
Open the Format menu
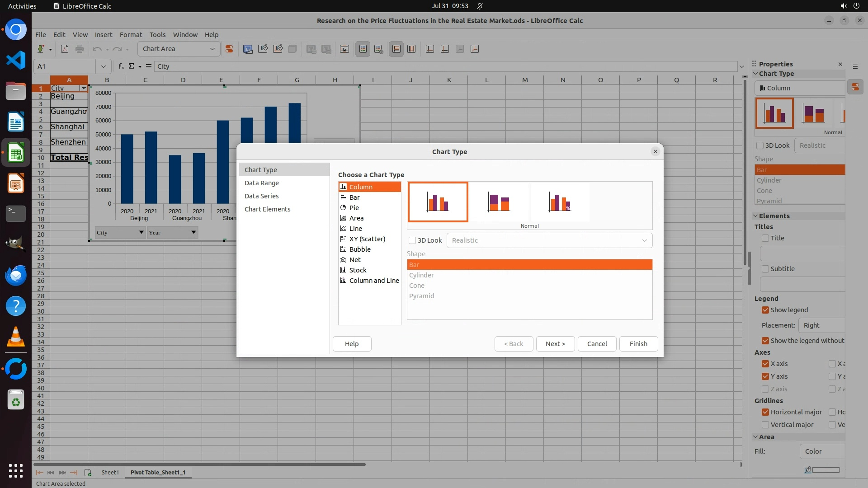tap(131, 35)
